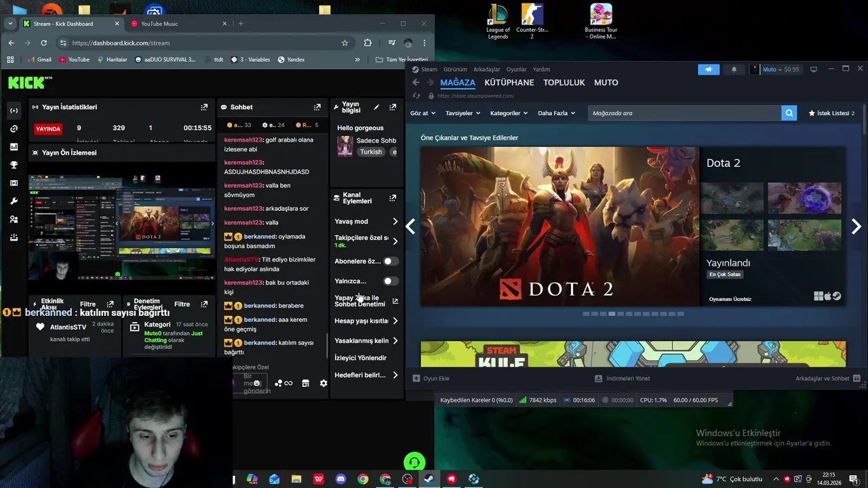Open TOPLULUK tab in Steam
This screenshot has width=868, height=488.
pos(564,83)
